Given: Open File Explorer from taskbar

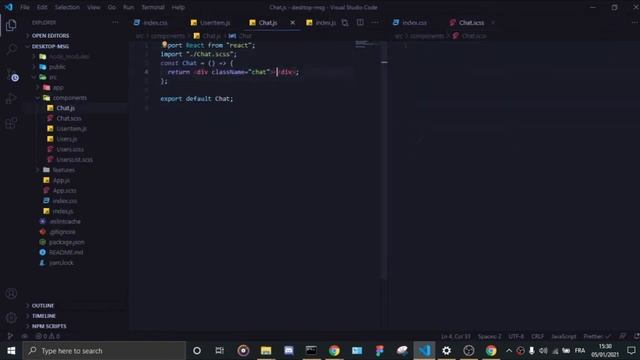Looking at the screenshot, I should point(266,351).
